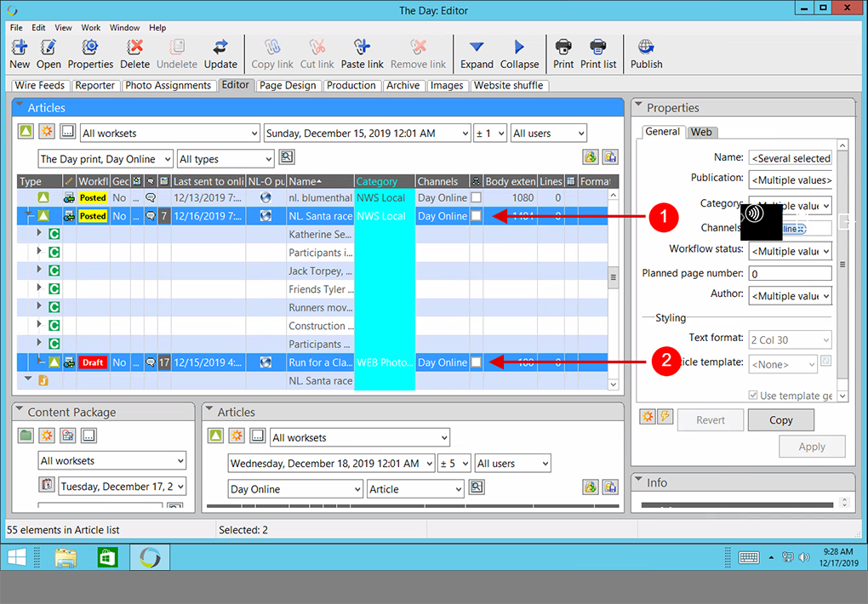Toggle checkbox in Run for a Cla... row

(x=476, y=362)
